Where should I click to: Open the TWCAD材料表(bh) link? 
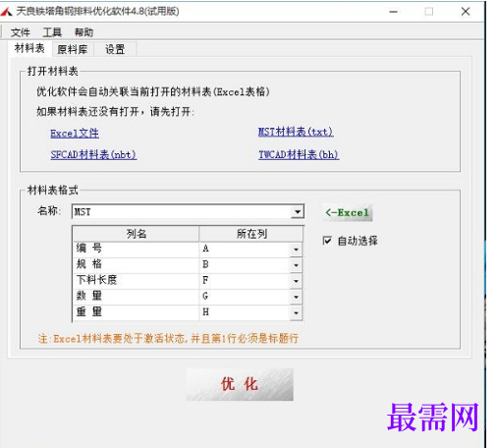pyautogui.click(x=299, y=154)
